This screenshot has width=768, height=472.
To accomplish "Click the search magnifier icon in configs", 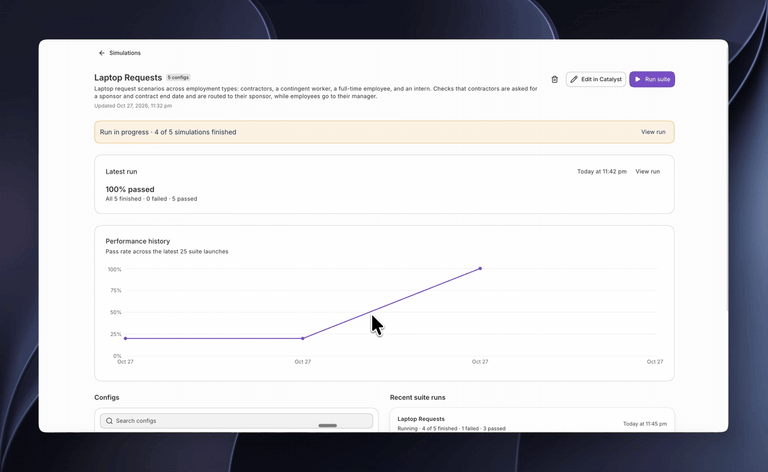I will click(109, 421).
